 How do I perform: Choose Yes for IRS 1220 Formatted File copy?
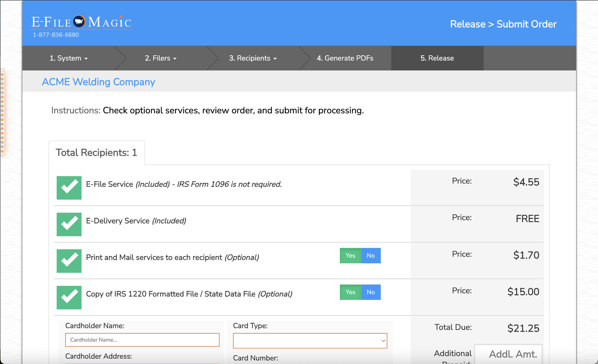[x=350, y=292]
